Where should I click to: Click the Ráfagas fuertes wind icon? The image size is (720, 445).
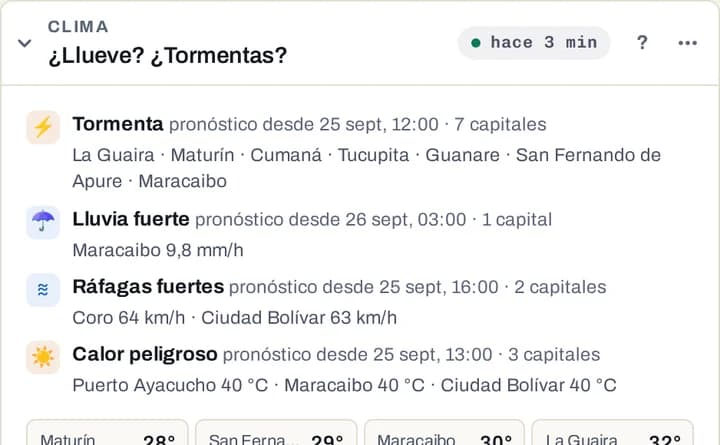pos(43,290)
